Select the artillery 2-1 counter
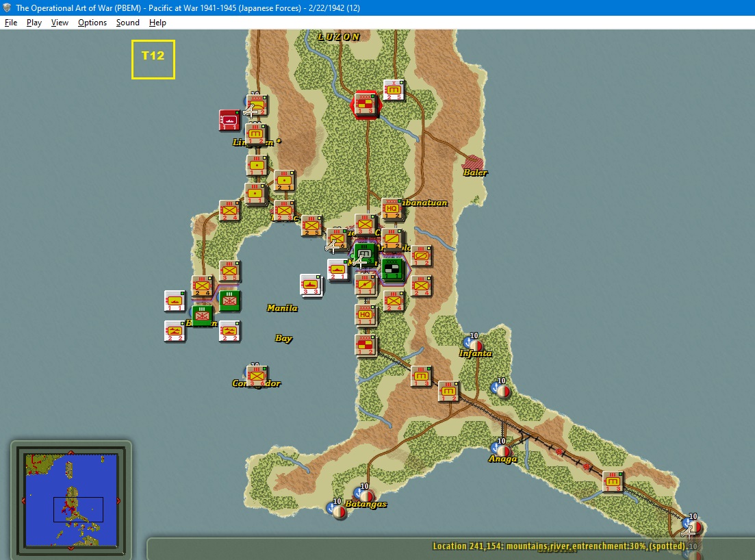The width and height of the screenshot is (755, 560). pyautogui.click(x=284, y=180)
